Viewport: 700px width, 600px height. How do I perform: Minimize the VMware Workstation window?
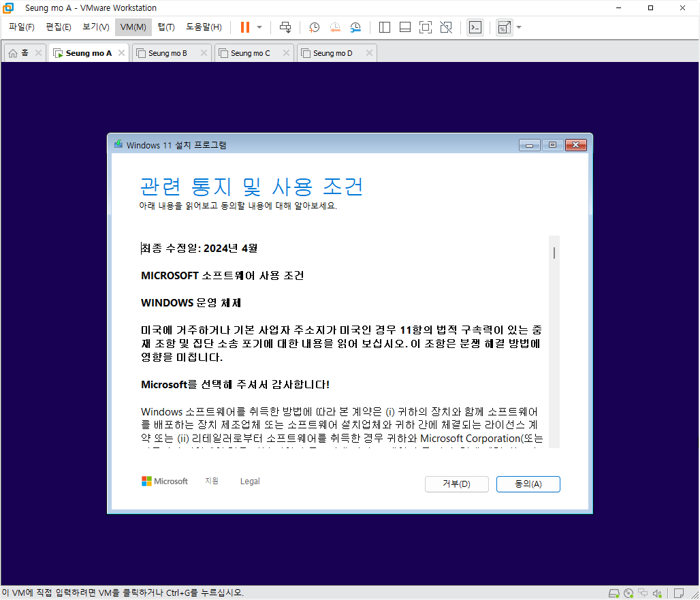point(619,8)
